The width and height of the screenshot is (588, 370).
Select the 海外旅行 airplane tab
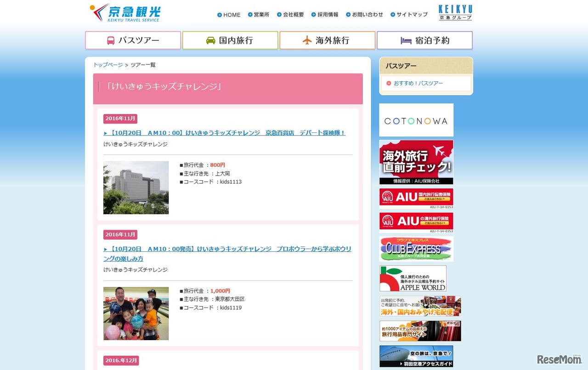327,40
